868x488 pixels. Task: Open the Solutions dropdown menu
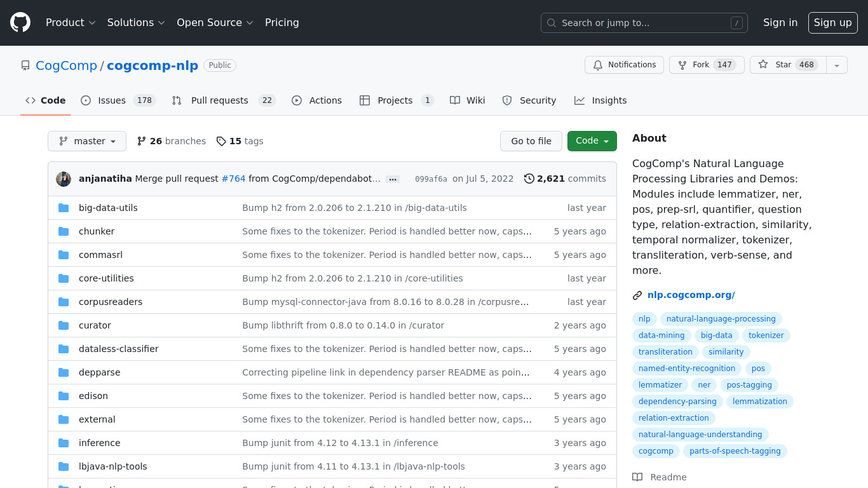(136, 23)
